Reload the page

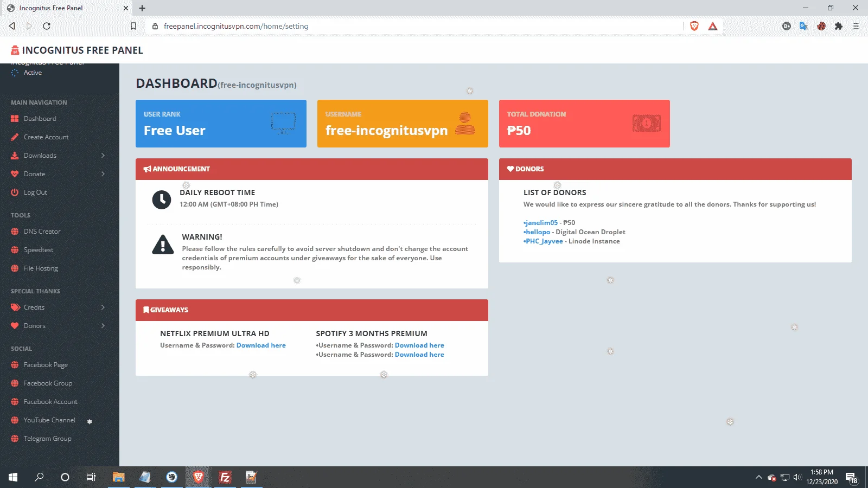tap(47, 26)
